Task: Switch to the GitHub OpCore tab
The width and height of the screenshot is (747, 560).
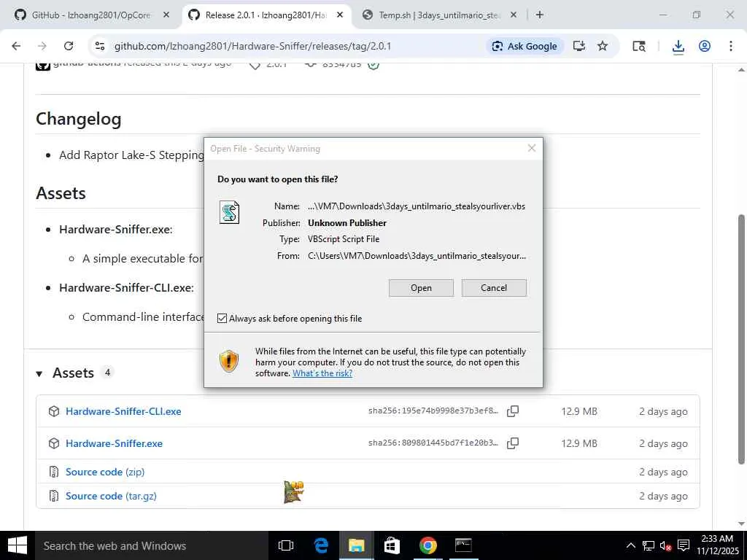Action: [90, 15]
